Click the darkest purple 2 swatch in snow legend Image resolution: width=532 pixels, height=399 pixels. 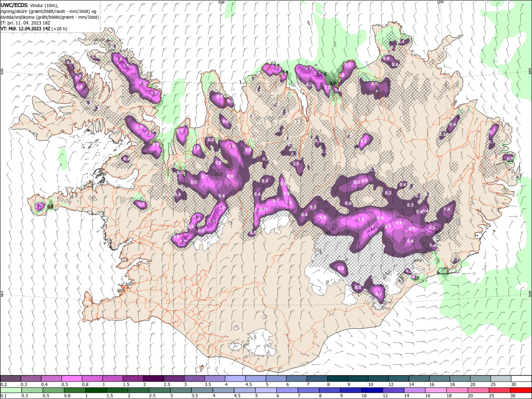[153, 379]
